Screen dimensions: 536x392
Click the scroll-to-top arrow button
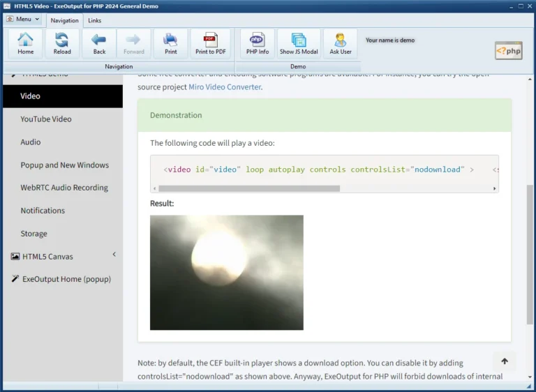click(x=505, y=361)
